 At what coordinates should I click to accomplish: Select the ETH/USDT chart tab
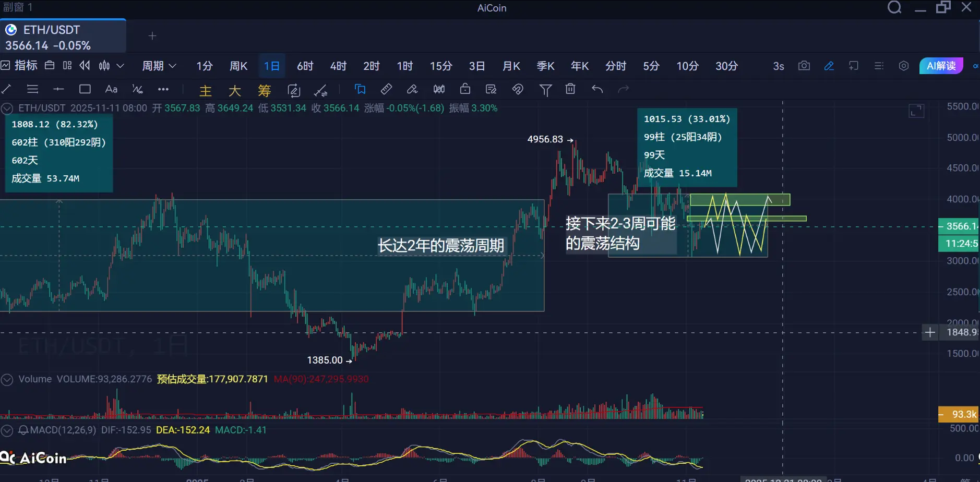tap(63, 37)
